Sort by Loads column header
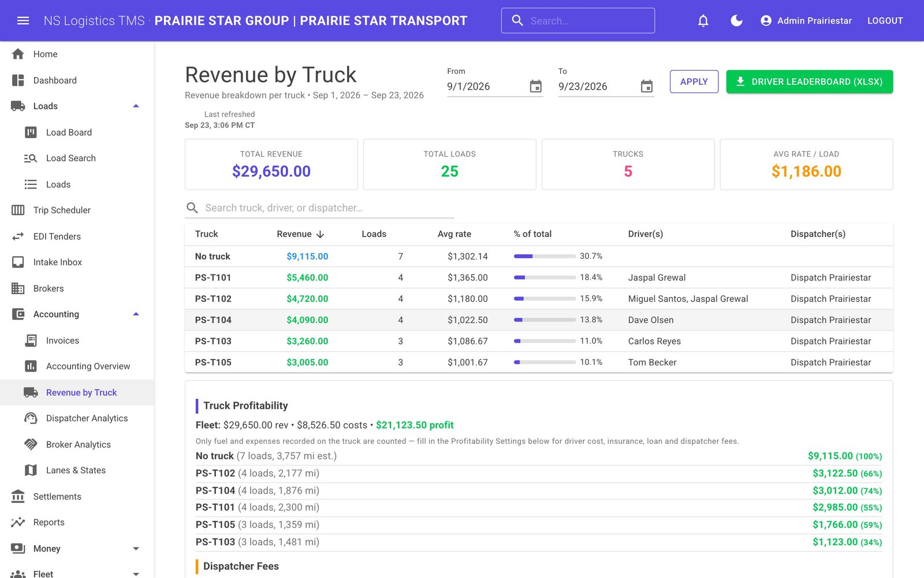 pyautogui.click(x=374, y=234)
